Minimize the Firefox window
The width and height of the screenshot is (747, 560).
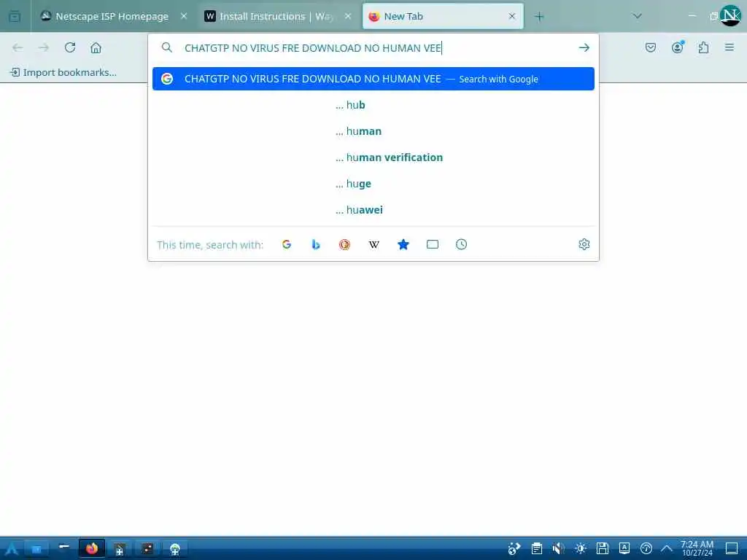click(692, 16)
